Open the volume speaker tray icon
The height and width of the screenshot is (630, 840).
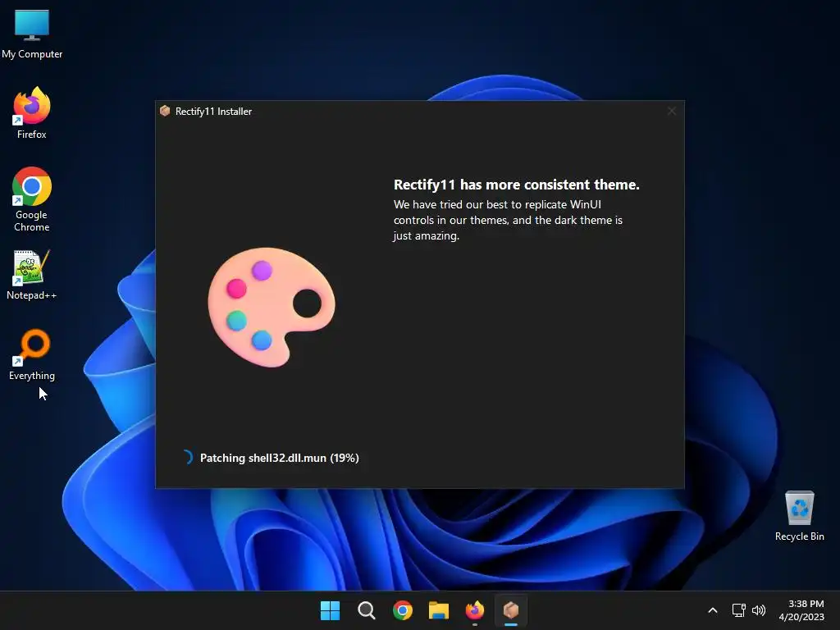759,610
